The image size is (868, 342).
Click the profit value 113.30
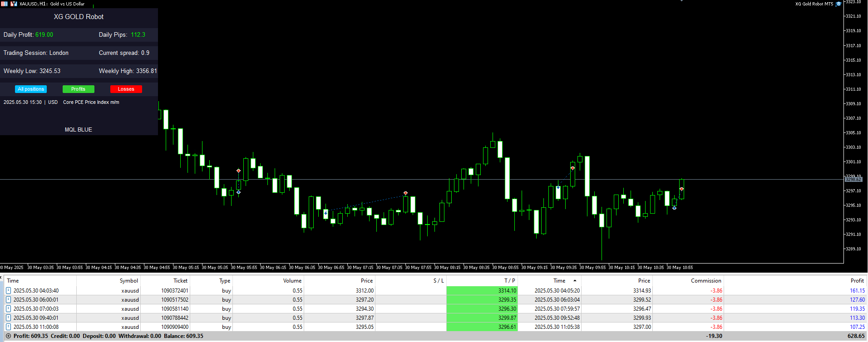point(857,318)
